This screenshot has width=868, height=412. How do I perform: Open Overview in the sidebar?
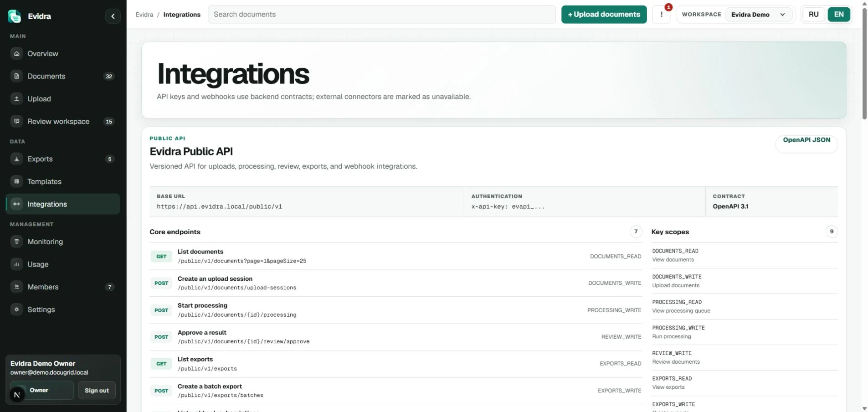[63, 53]
